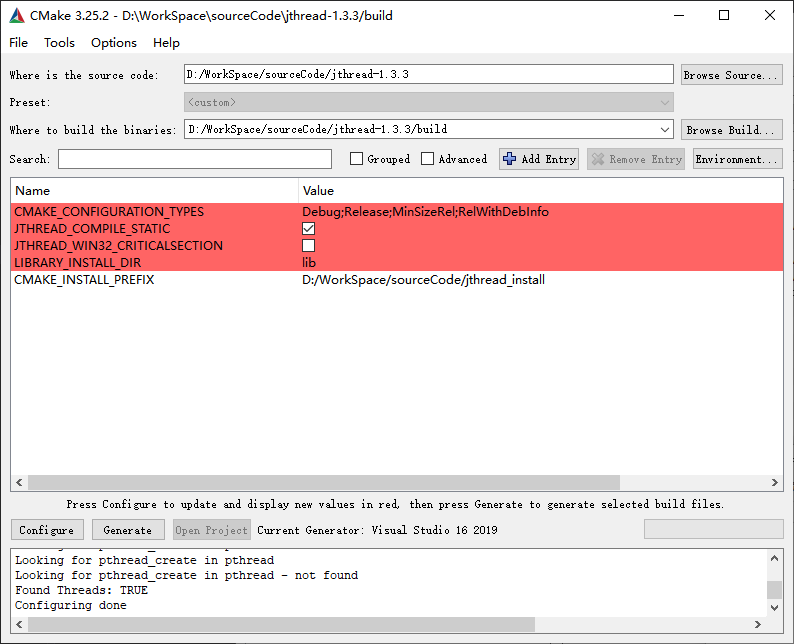Click the output log vertical scrollbar thumb

point(774,590)
